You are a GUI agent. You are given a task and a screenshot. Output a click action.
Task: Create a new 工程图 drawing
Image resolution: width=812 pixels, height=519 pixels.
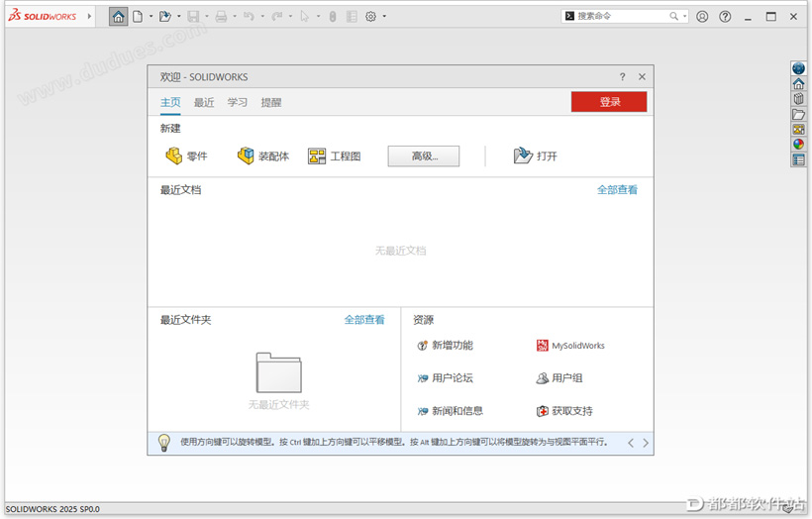click(335, 156)
